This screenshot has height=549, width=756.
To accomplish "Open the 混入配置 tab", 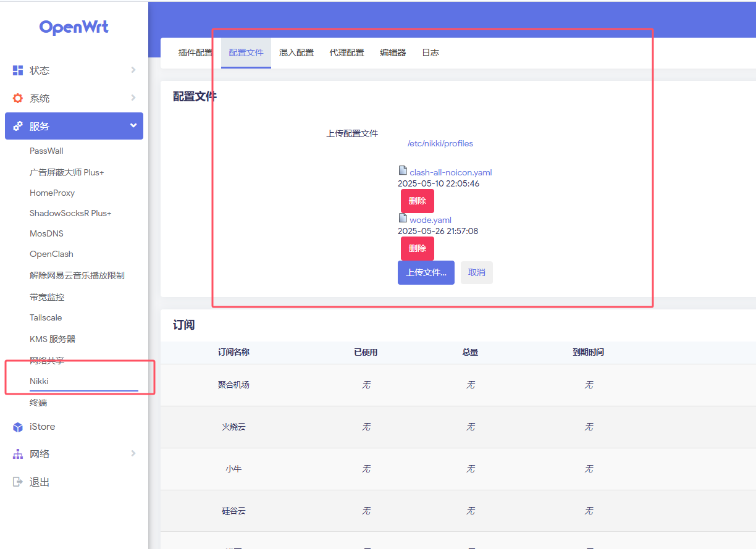I will [296, 52].
